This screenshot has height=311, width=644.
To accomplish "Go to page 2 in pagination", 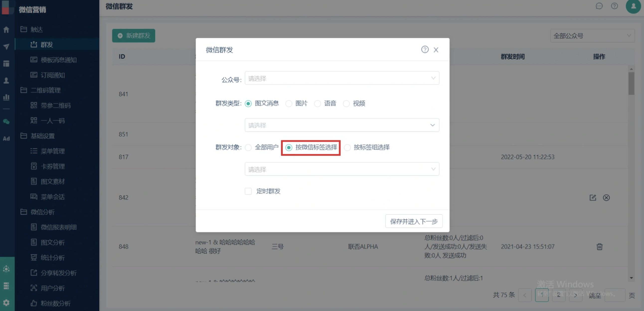I will 559,295.
